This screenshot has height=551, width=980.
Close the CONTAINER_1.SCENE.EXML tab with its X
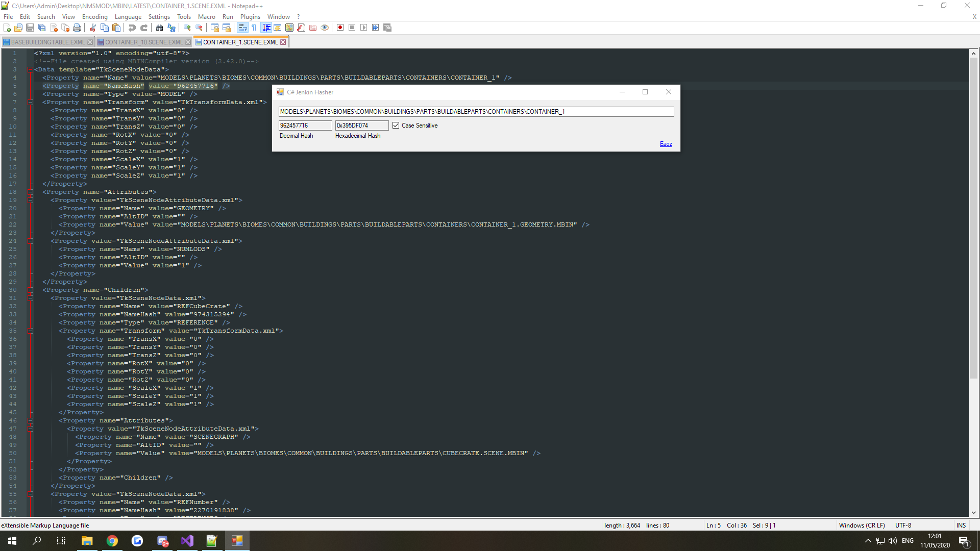pos(283,42)
